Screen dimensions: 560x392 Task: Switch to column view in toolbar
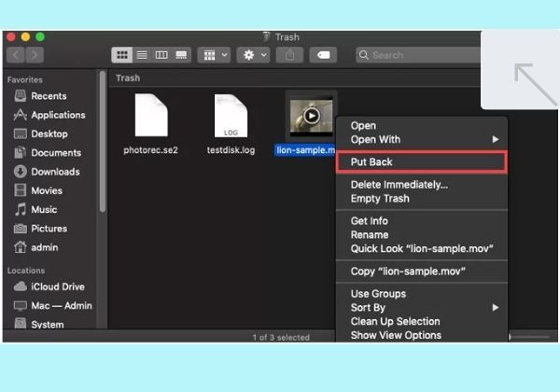tap(161, 55)
